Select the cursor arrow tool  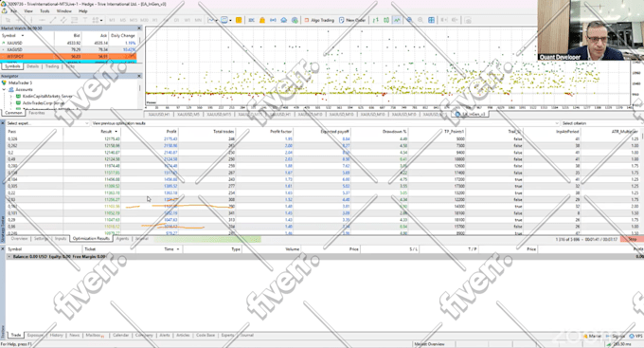click(x=8, y=20)
